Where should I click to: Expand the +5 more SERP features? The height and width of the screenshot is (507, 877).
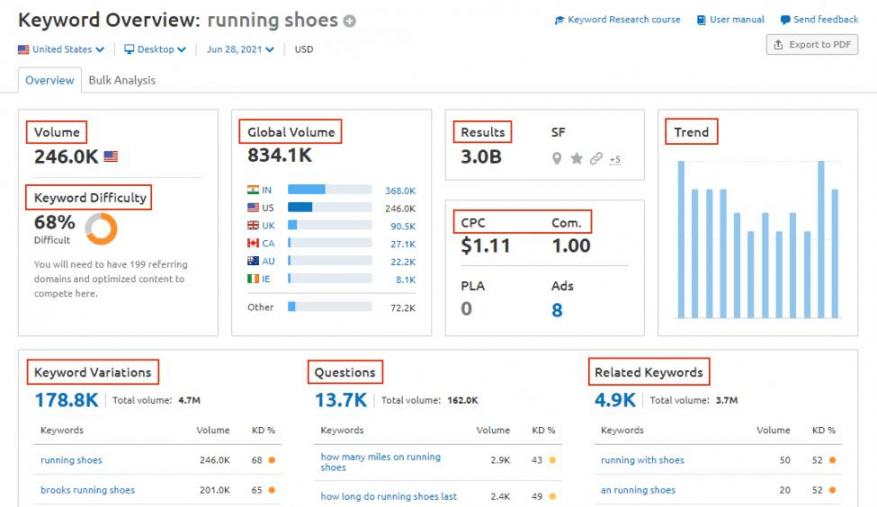click(x=614, y=159)
